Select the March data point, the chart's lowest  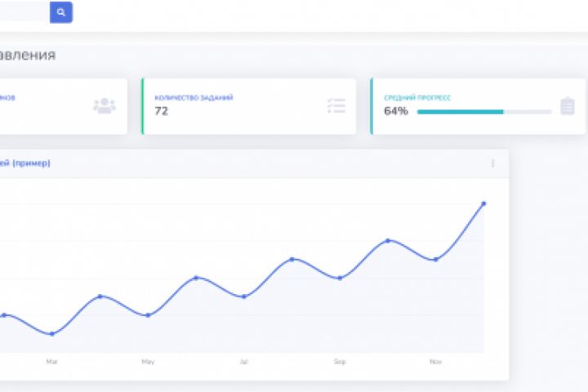click(x=51, y=334)
